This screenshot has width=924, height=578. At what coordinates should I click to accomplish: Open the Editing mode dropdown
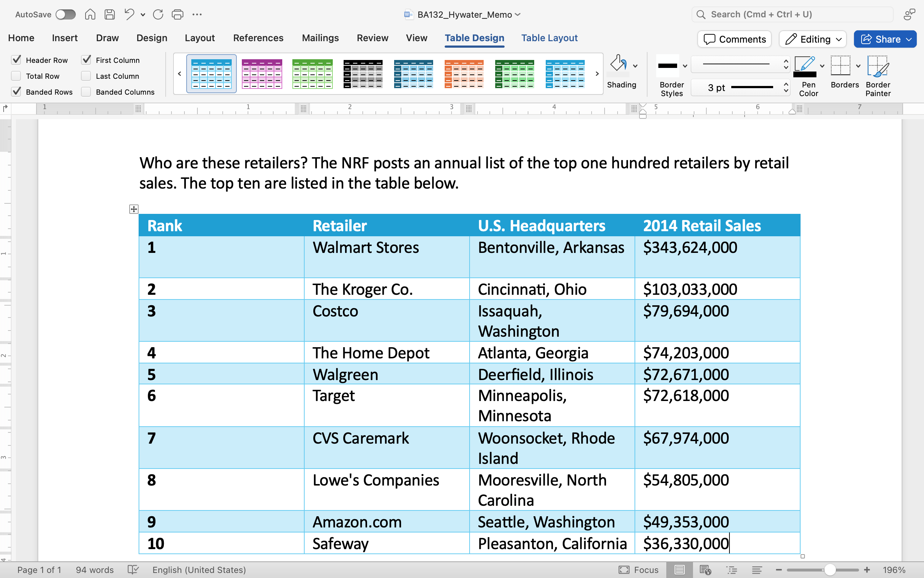[813, 39]
